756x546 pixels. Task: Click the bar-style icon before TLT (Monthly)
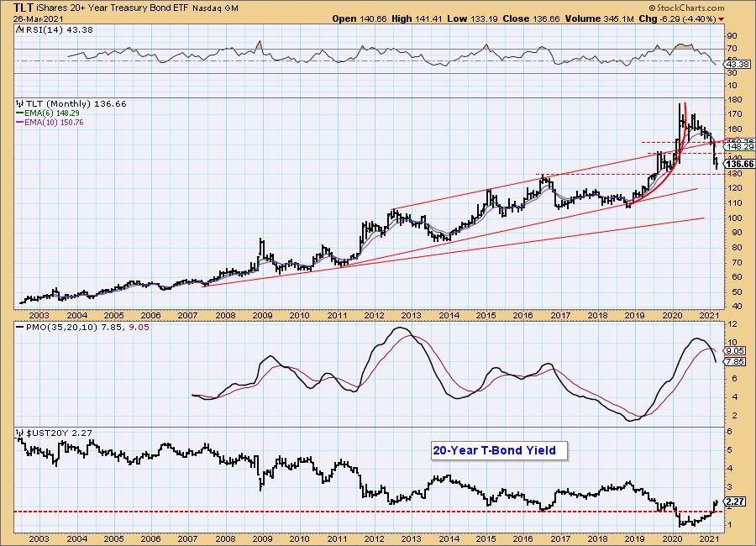20,103
